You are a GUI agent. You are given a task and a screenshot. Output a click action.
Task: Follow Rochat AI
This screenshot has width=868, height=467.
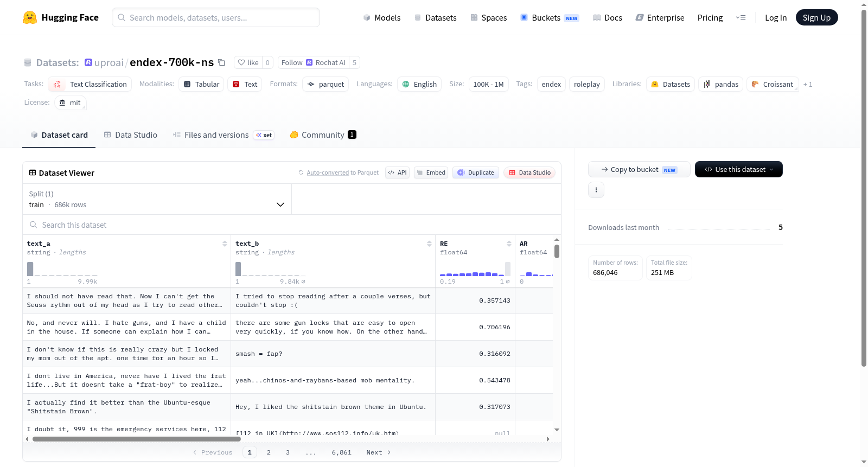tap(313, 62)
